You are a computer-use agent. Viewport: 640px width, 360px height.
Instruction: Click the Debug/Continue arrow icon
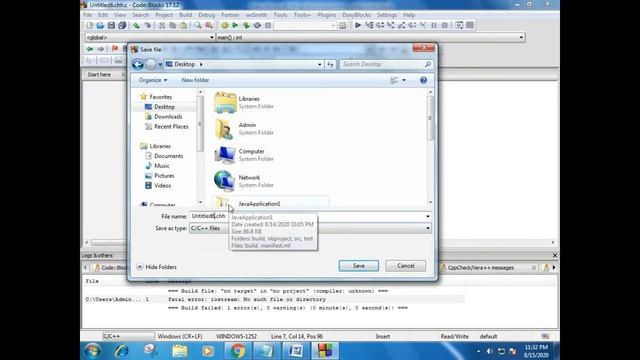click(x=358, y=25)
